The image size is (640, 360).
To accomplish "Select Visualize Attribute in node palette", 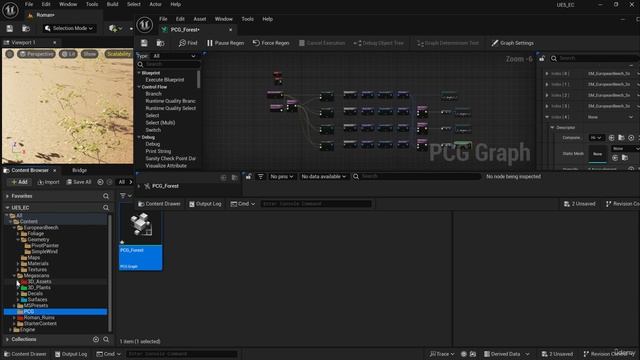I will (166, 166).
